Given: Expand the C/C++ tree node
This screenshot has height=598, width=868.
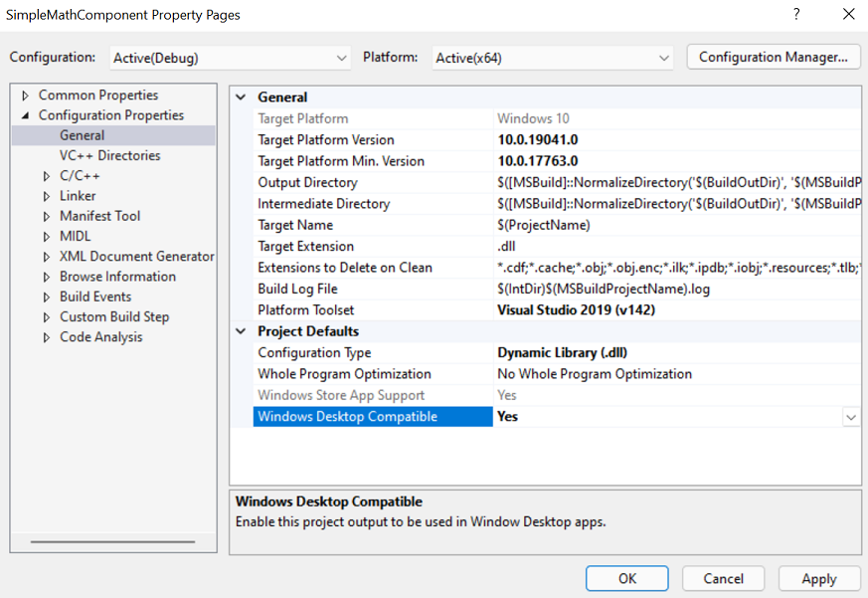Looking at the screenshot, I should click(x=45, y=175).
